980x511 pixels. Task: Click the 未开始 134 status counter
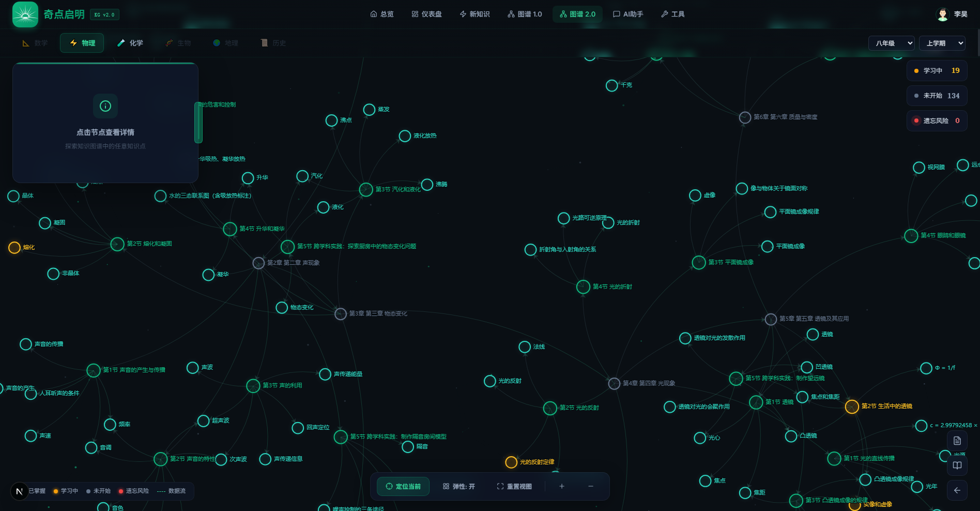(937, 96)
